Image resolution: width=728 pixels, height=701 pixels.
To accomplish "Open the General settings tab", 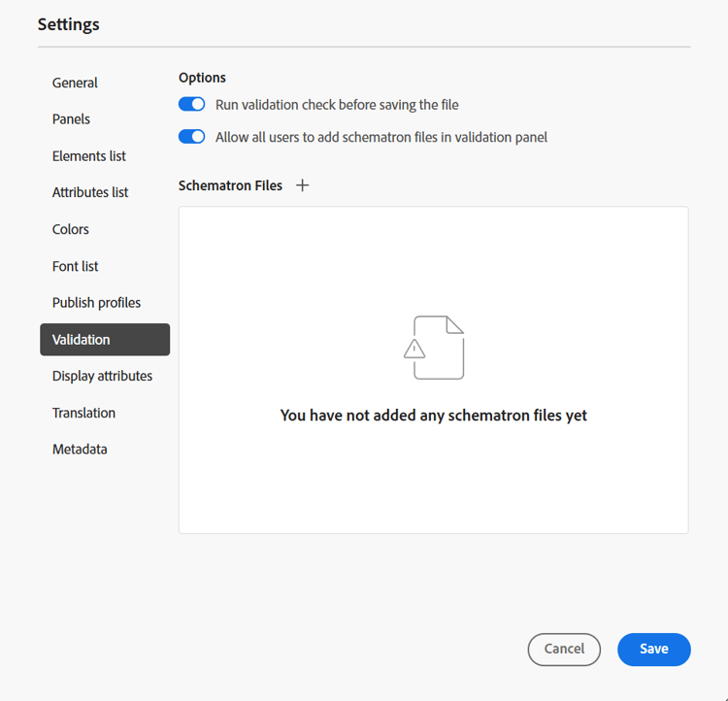I will (75, 83).
